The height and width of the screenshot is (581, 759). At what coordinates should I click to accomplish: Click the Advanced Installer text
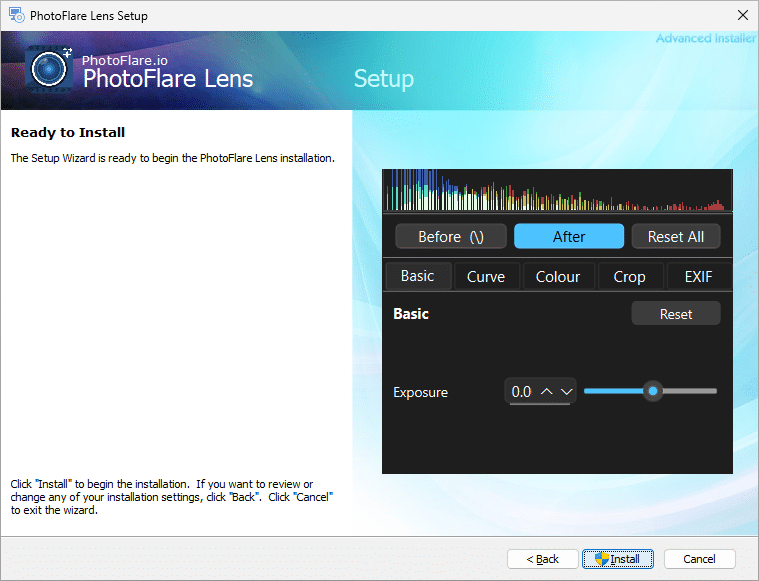point(706,38)
